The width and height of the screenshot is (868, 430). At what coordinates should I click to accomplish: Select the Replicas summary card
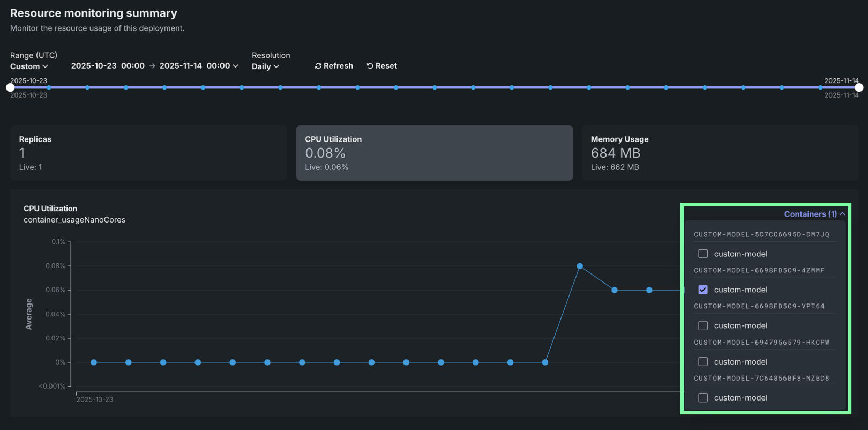(x=148, y=153)
